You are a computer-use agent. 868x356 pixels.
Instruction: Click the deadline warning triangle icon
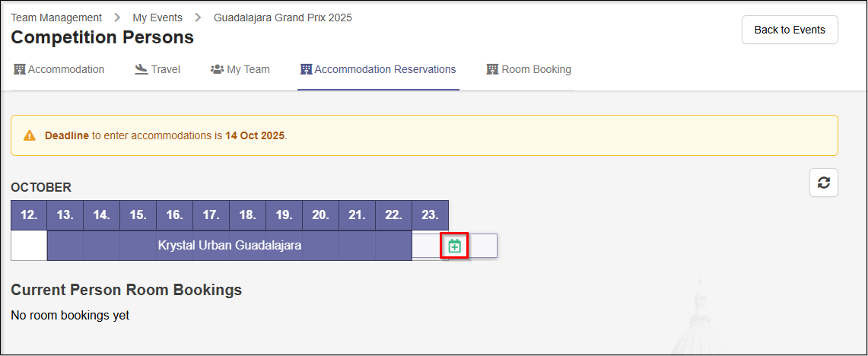pyautogui.click(x=30, y=135)
